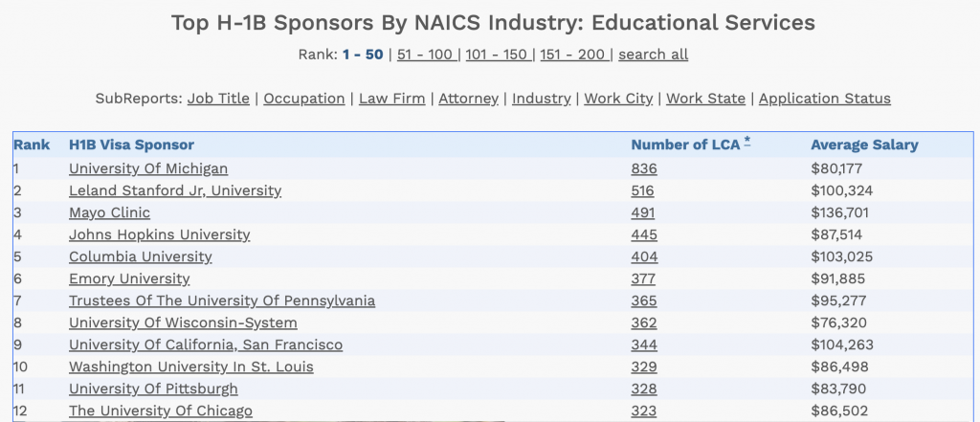View the Work State subreport
Viewport: 980px width, 422px height.
[x=705, y=99]
